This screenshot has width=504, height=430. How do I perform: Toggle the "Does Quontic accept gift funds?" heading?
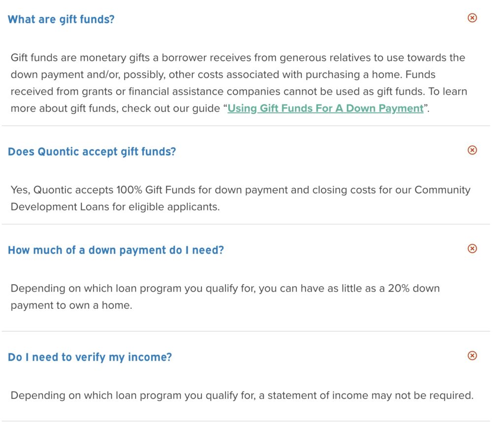click(92, 152)
